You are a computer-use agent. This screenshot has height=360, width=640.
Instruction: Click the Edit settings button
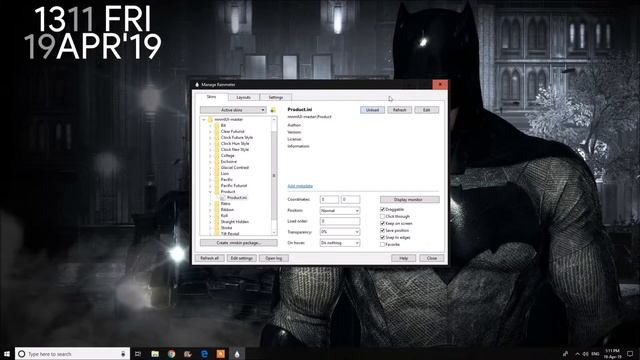pos(242,258)
